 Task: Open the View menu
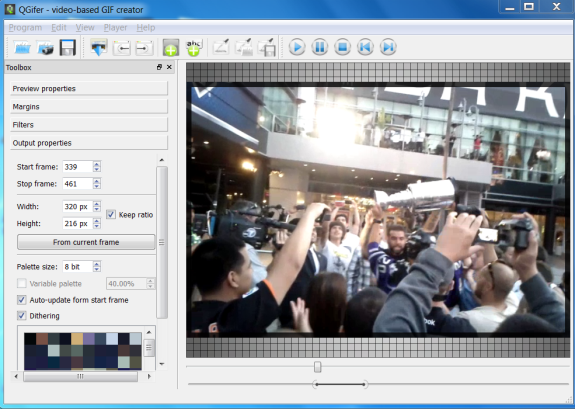coord(85,28)
